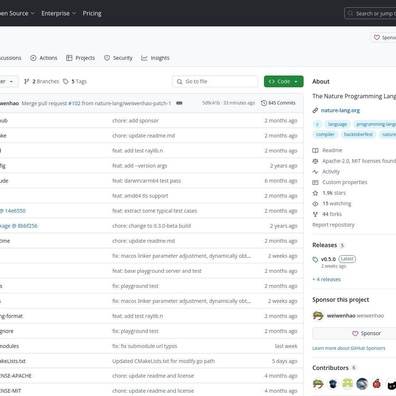Open the Enterprise dropdown menu
This screenshot has width=396, height=396.
point(58,13)
